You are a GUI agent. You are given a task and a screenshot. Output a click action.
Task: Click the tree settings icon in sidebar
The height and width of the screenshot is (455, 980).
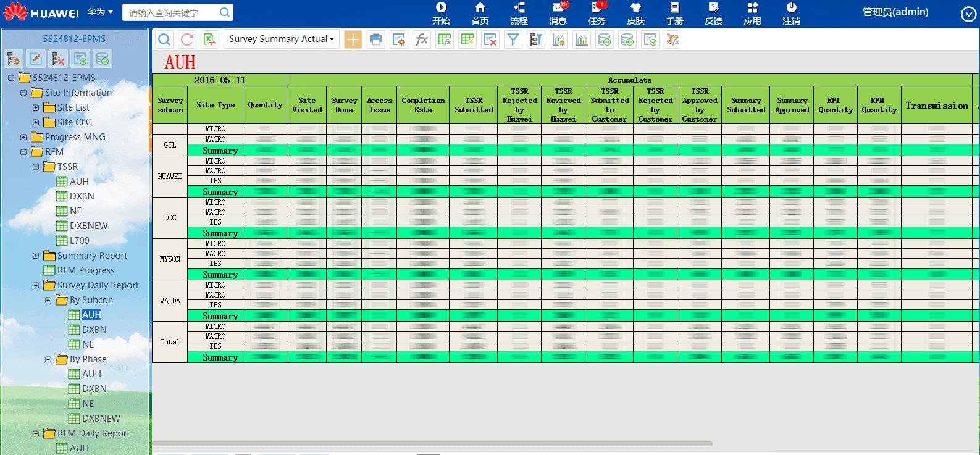pyautogui.click(x=14, y=59)
